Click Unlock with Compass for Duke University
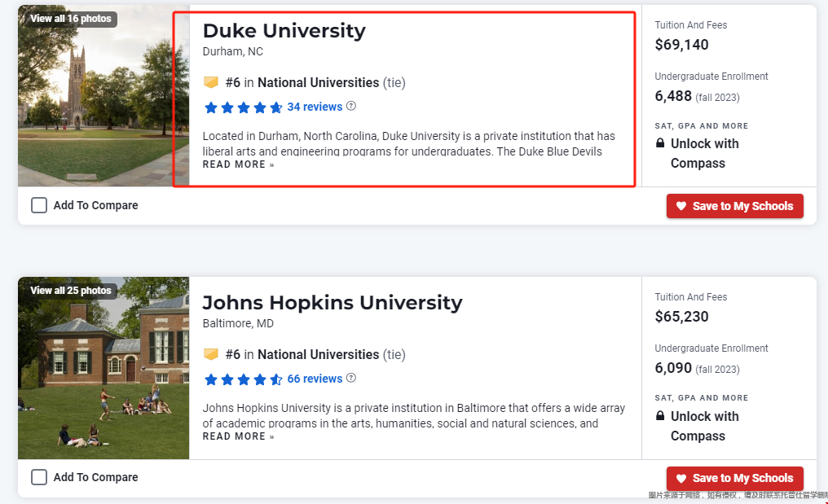This screenshot has width=828, height=504. [x=704, y=154]
